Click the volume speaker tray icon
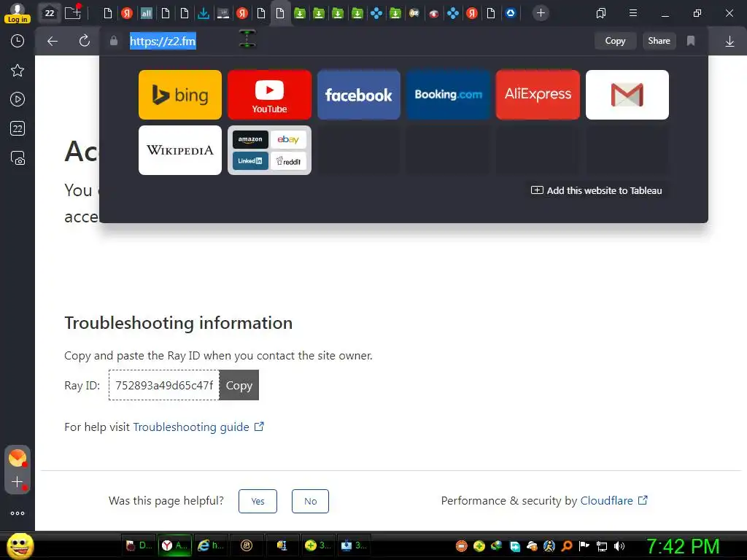 tap(619, 546)
